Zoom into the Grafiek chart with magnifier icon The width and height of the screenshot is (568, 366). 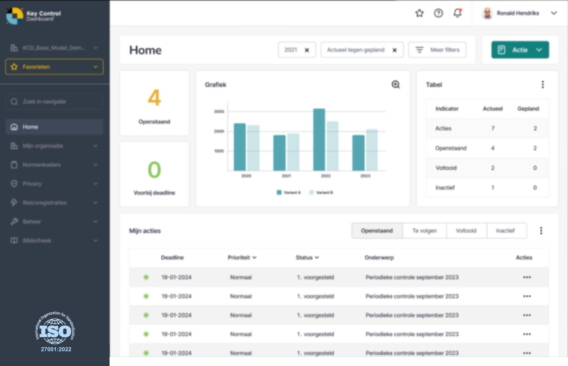pos(396,84)
